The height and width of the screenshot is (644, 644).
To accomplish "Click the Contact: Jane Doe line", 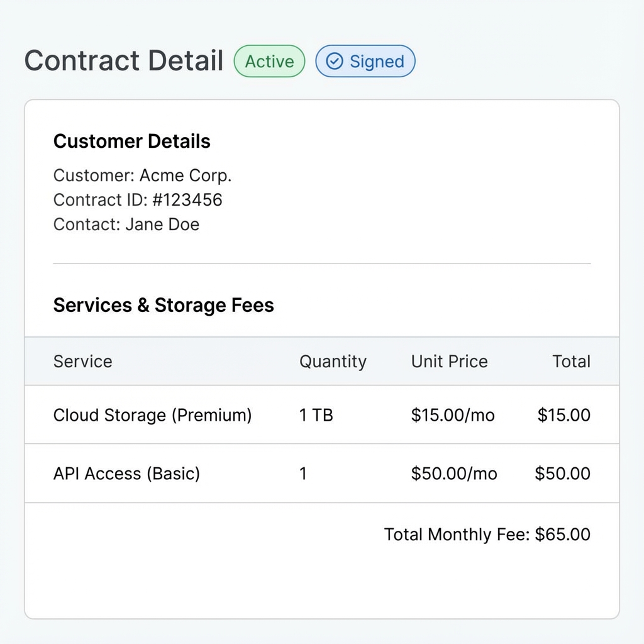I will coord(126,225).
